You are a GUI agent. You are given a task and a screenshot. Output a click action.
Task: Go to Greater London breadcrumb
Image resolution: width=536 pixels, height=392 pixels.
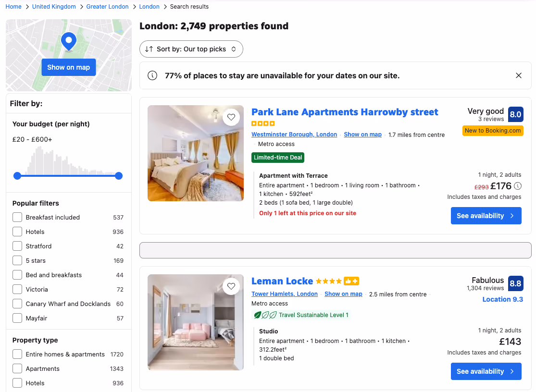coord(107,7)
